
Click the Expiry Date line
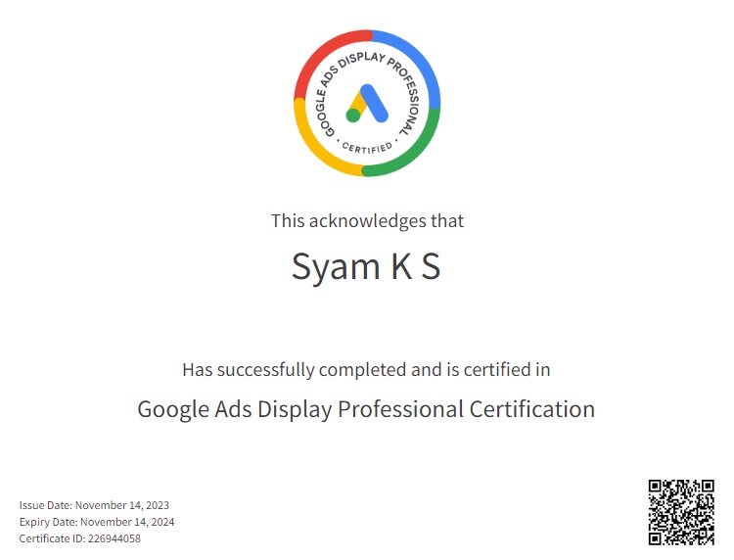pos(96,522)
